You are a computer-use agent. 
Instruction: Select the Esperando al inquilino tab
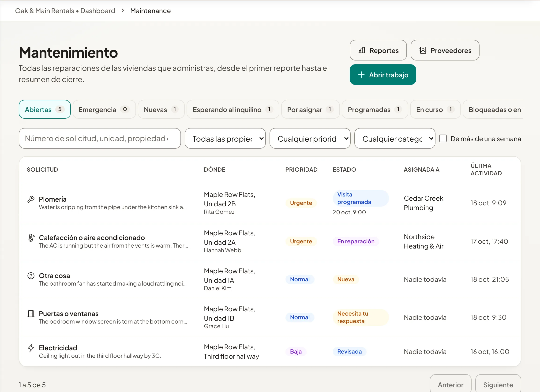point(233,109)
